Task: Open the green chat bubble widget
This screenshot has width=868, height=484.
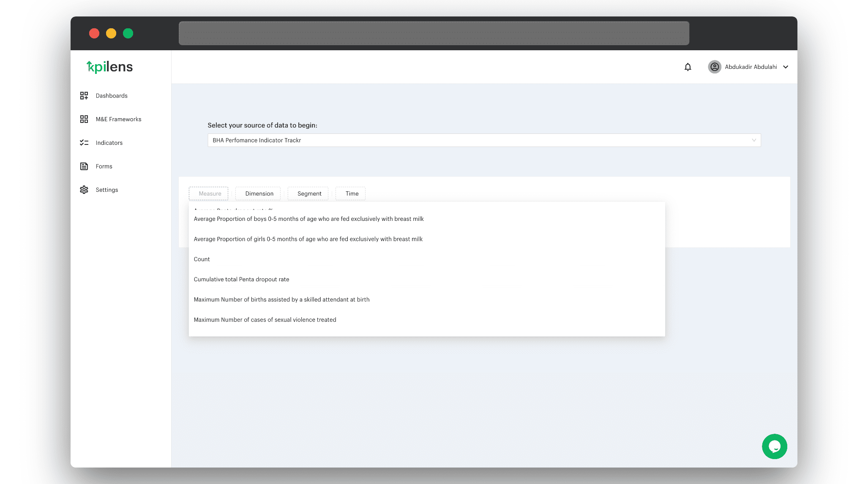Action: [774, 446]
